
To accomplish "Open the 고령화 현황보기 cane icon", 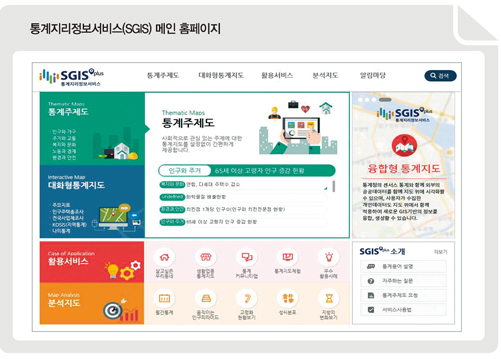I will (x=247, y=298).
